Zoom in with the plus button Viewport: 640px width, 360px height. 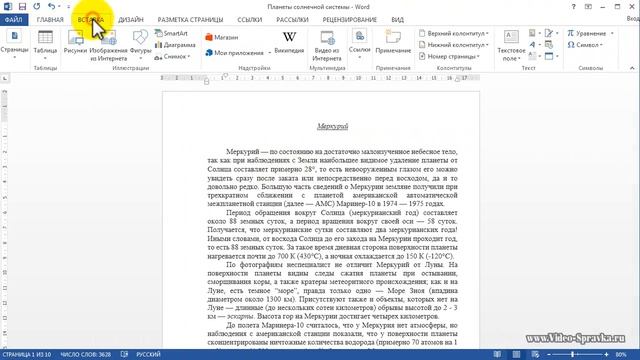(607, 354)
